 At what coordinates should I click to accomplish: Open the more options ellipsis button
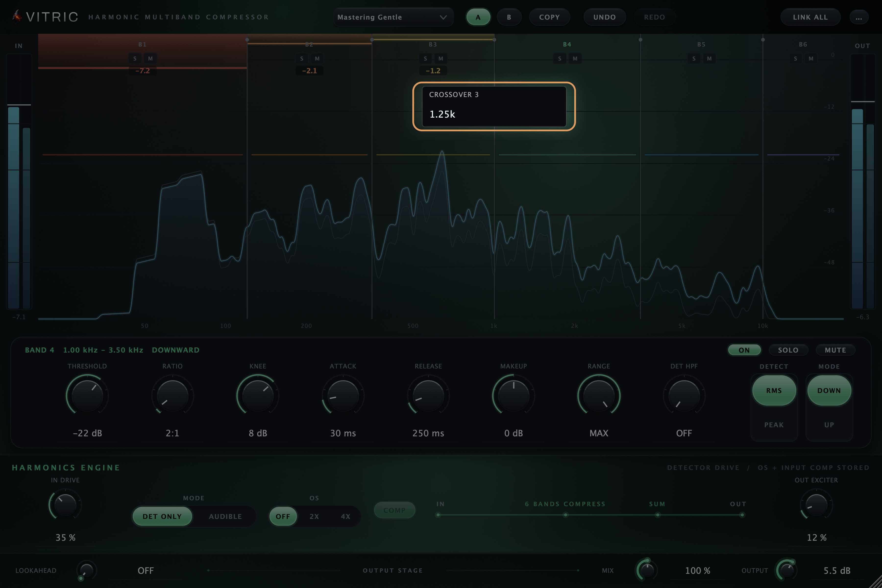pos(859,17)
